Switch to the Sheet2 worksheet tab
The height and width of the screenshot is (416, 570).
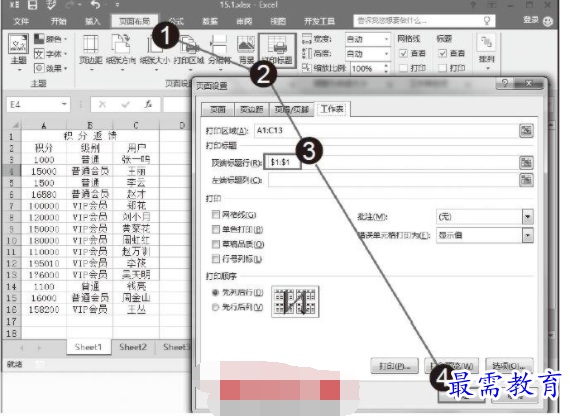[133, 347]
